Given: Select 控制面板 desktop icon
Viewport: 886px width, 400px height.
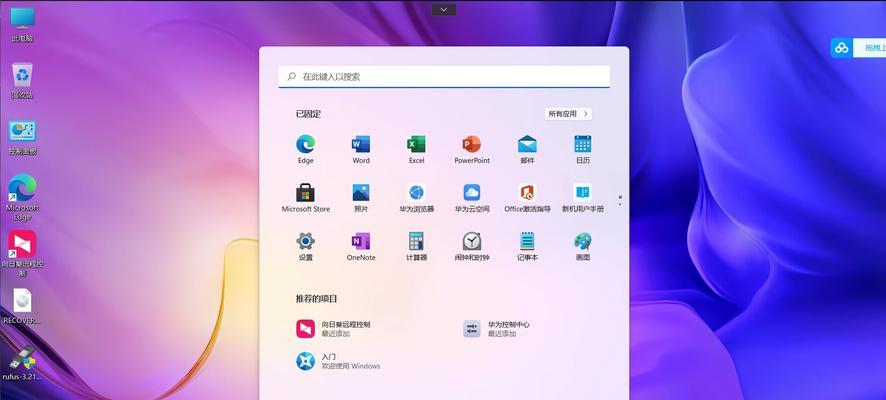Looking at the screenshot, I should pos(22,137).
